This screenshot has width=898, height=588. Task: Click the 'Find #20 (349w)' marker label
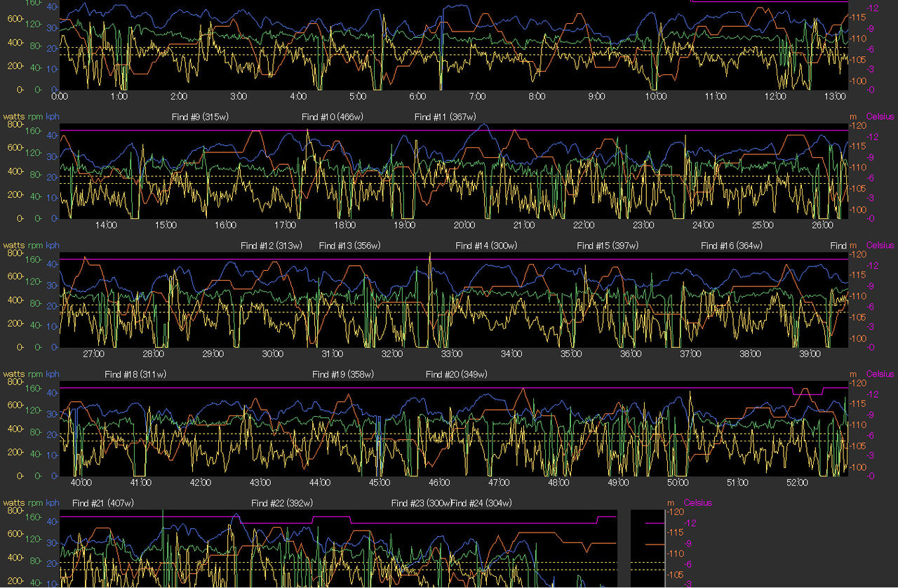coord(457,375)
